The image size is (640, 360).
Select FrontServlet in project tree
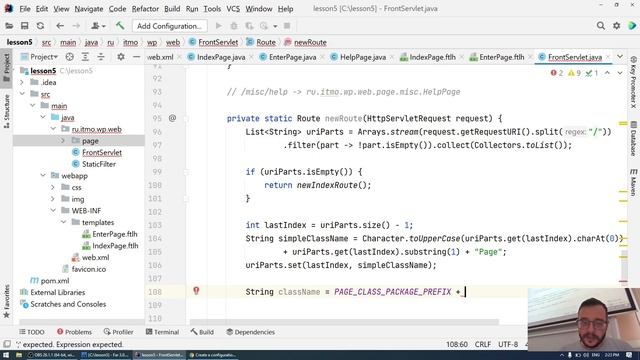[x=102, y=152]
